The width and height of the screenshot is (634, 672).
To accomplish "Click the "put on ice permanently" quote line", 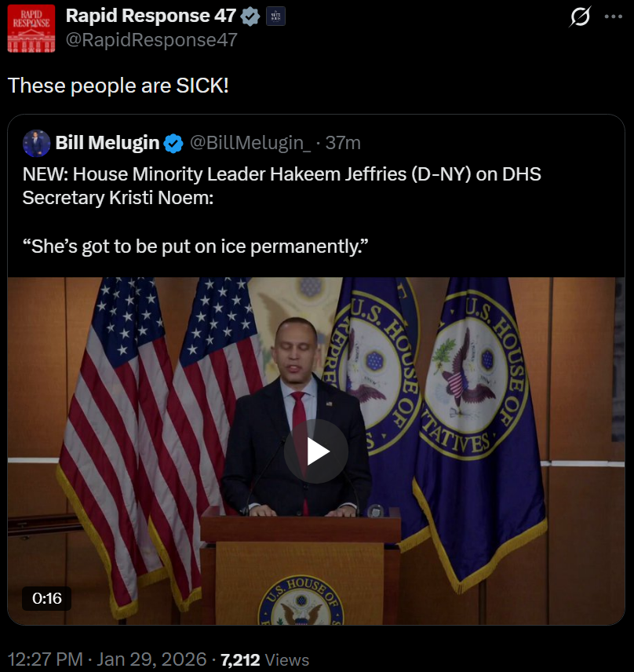I will [196, 247].
